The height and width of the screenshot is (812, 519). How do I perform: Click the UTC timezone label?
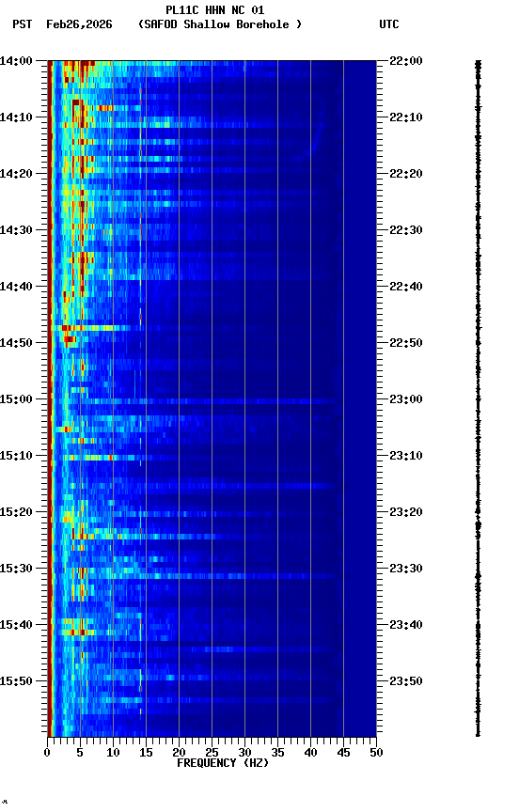pyautogui.click(x=389, y=24)
